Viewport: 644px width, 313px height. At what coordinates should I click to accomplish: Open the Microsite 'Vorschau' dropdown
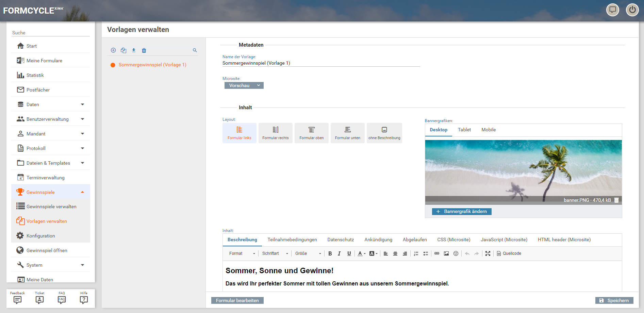click(x=244, y=85)
